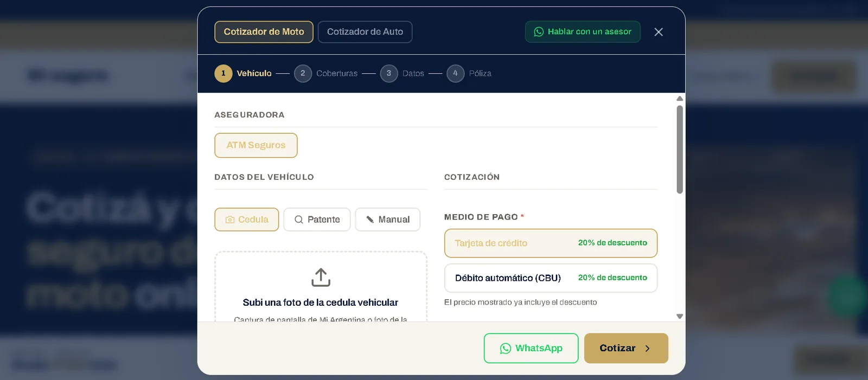Click 'Subi una foto de la cedula vehicular' text
The image size is (868, 380).
point(321,302)
